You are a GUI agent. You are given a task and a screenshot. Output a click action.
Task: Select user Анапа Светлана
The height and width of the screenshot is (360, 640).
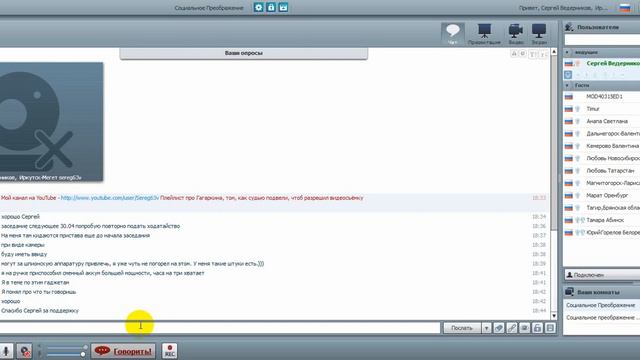coord(602,121)
